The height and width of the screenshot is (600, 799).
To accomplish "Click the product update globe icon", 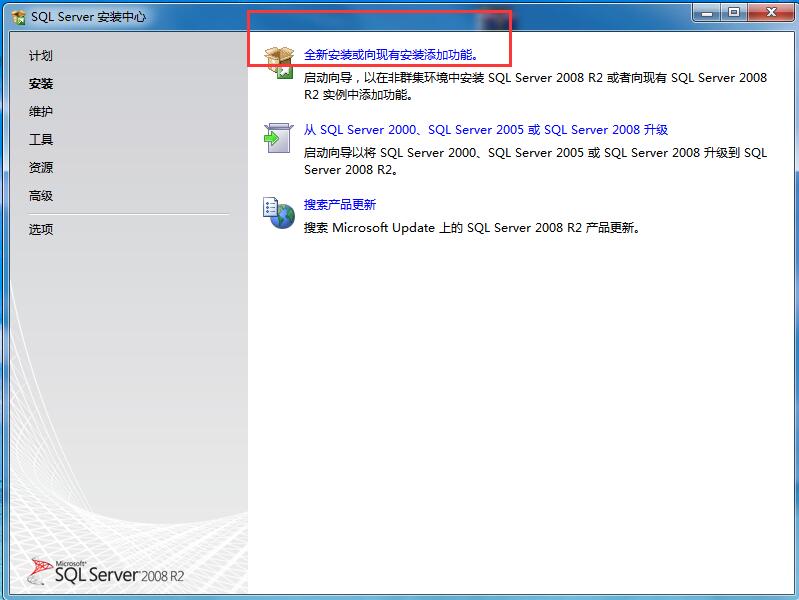I will click(279, 213).
